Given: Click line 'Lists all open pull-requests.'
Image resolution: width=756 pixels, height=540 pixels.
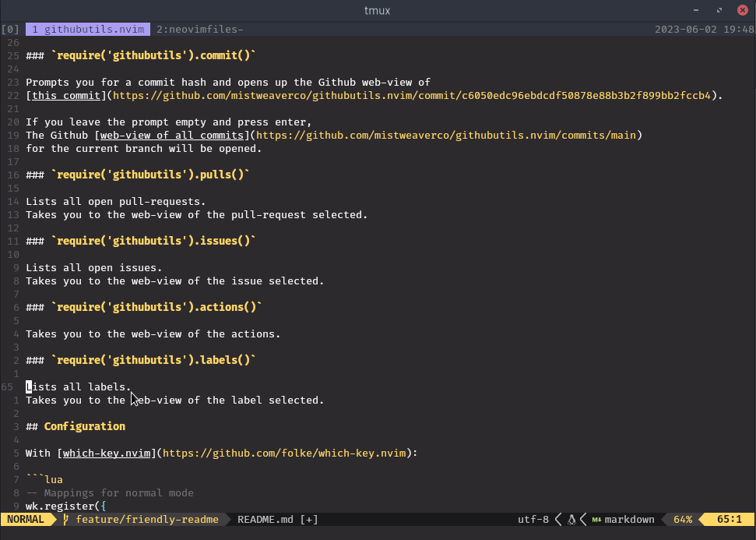Looking at the screenshot, I should [116, 202].
